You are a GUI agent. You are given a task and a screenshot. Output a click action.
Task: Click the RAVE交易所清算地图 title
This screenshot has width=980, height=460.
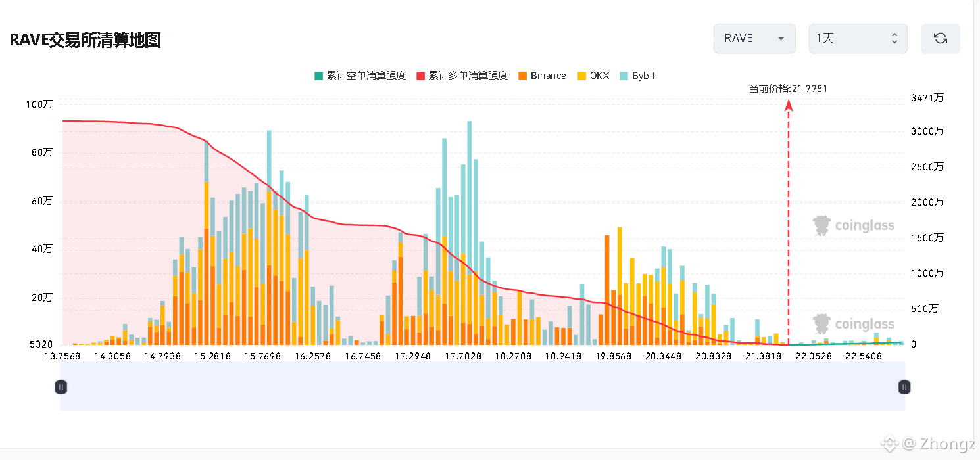click(x=86, y=40)
